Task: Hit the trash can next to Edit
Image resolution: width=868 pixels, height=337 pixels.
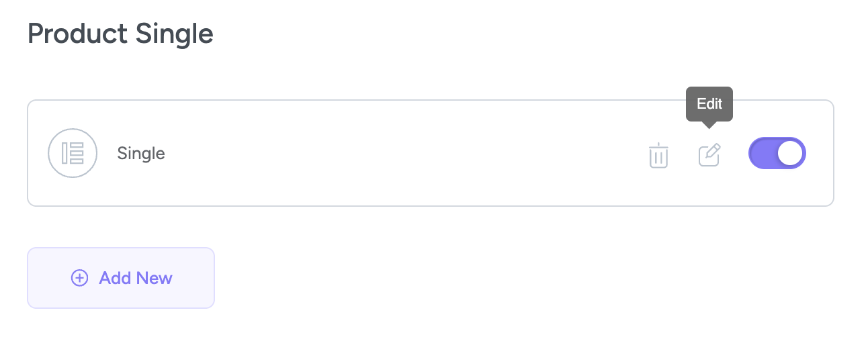Action: (x=658, y=155)
